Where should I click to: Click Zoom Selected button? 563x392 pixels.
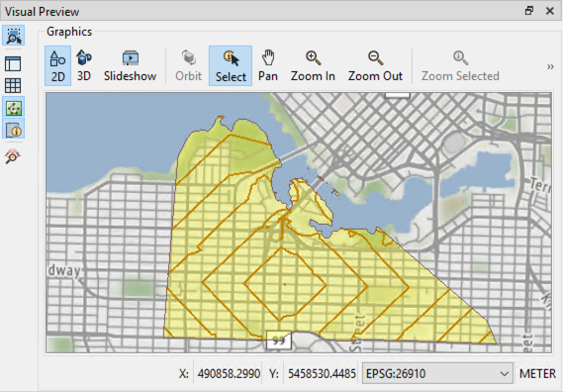[x=460, y=65]
